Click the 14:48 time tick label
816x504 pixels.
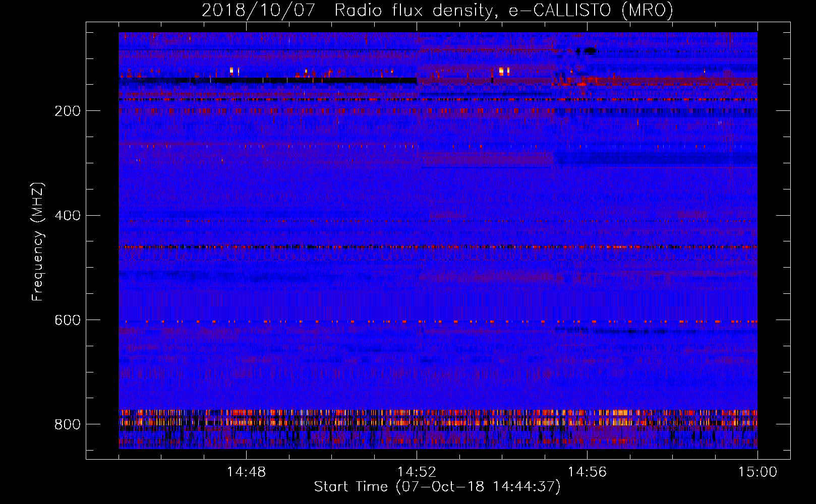246,472
